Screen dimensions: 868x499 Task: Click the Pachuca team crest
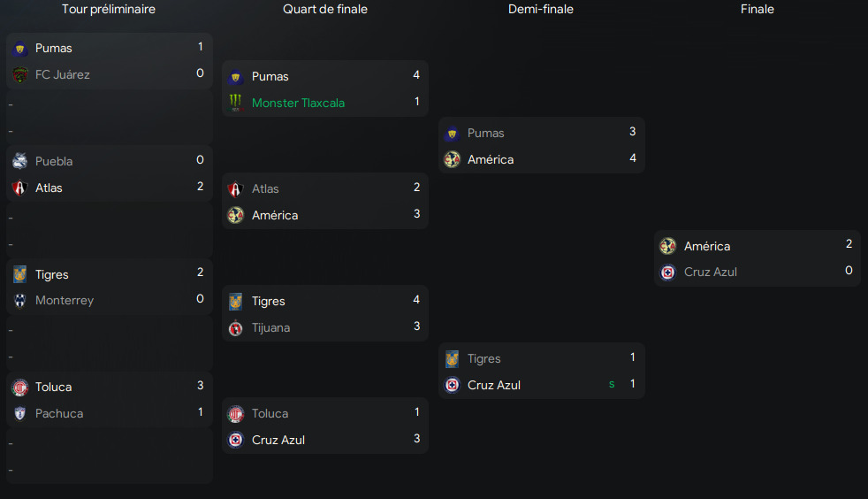pyautogui.click(x=19, y=413)
